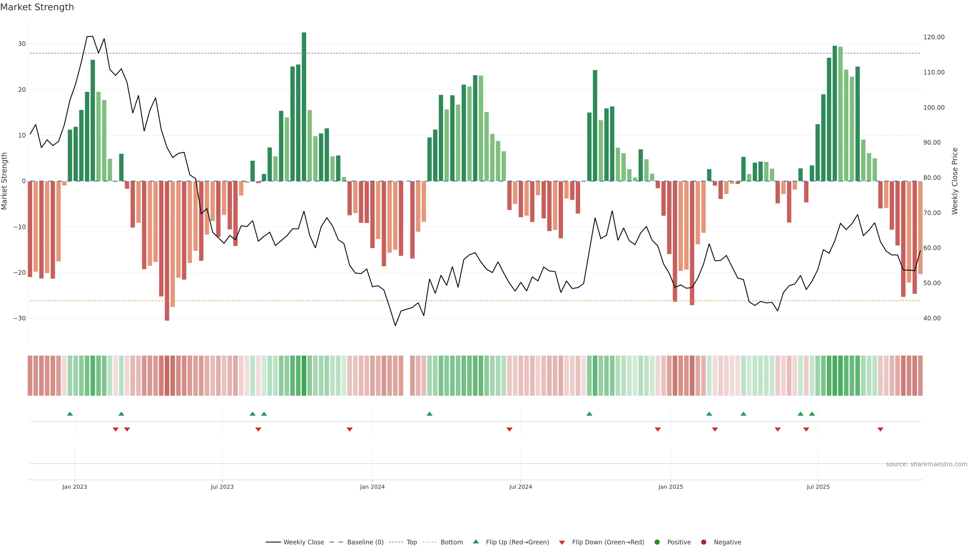
Task: Click Flip Up marker between Jan–Jul 2024
Action: pos(430,414)
